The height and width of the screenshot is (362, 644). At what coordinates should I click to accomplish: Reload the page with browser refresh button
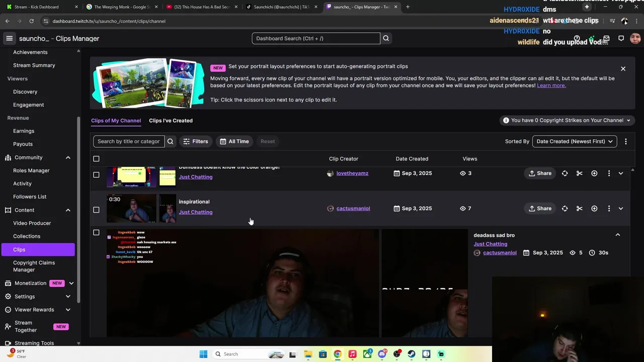tap(31, 21)
